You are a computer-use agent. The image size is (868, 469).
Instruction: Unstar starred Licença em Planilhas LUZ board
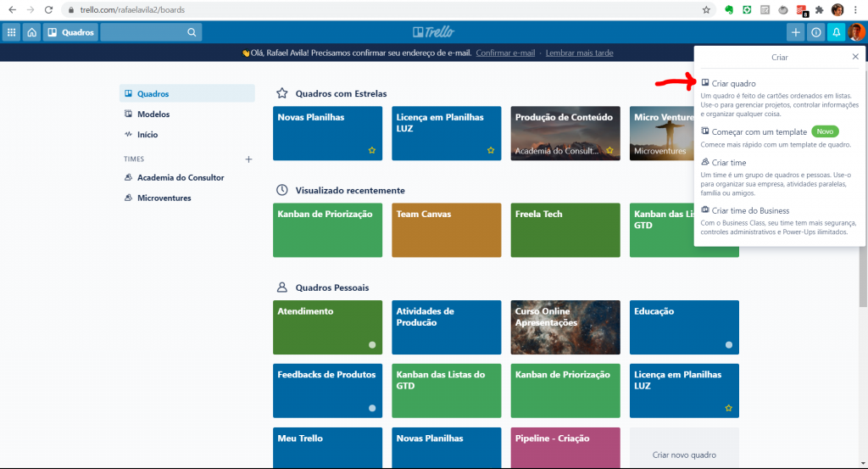point(491,150)
